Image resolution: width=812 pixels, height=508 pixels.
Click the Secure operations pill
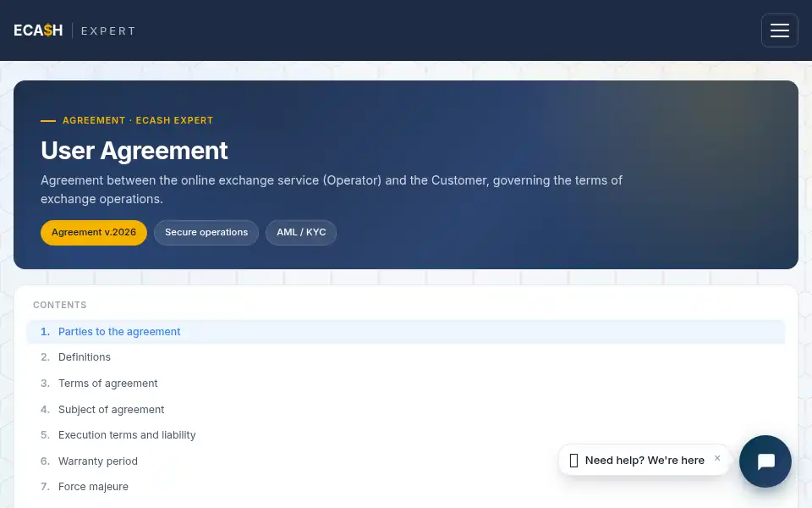coord(206,232)
